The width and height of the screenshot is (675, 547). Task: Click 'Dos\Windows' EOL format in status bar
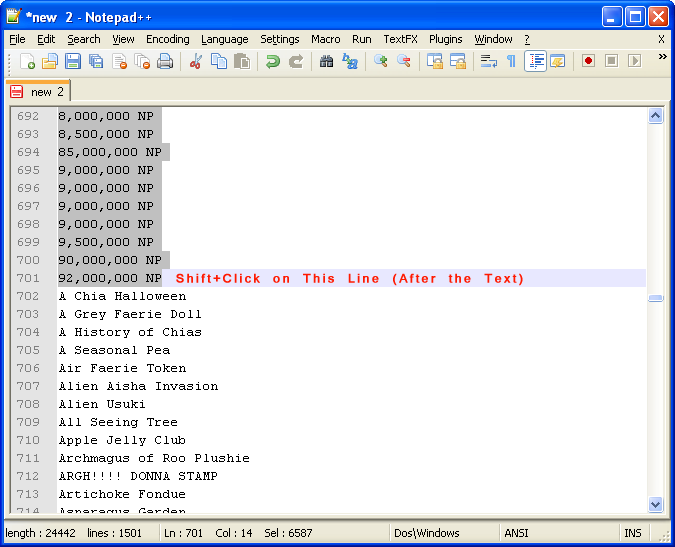click(x=427, y=533)
